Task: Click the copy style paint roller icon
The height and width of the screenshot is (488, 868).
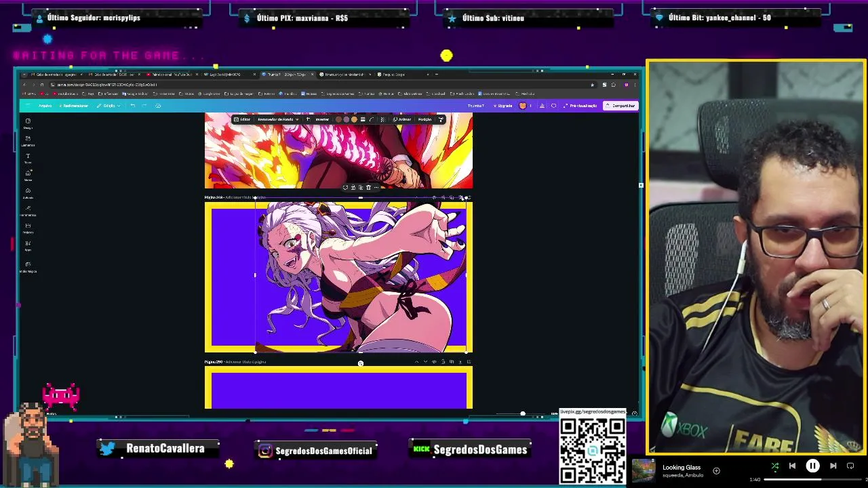Action: (441, 119)
